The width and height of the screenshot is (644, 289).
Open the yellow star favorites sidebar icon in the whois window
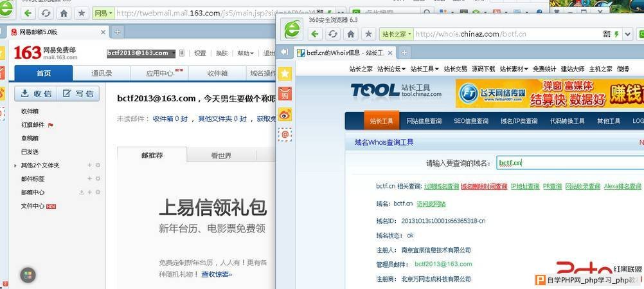(285, 73)
